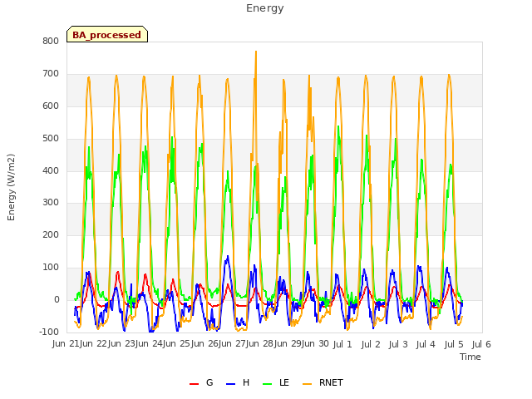This screenshot has width=532, height=399.
Task: Click the -100 y-axis tick label
Action: [x=49, y=332]
